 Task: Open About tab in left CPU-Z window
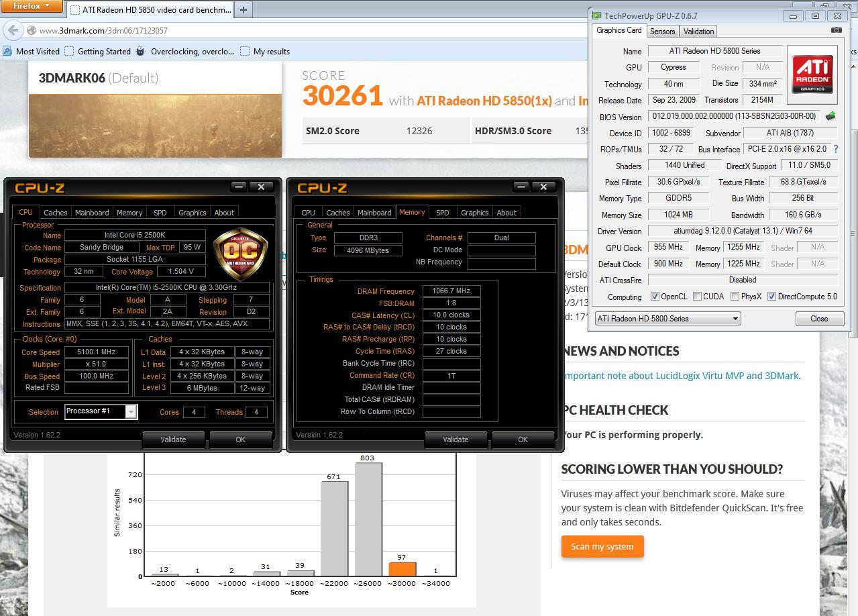pyautogui.click(x=224, y=213)
